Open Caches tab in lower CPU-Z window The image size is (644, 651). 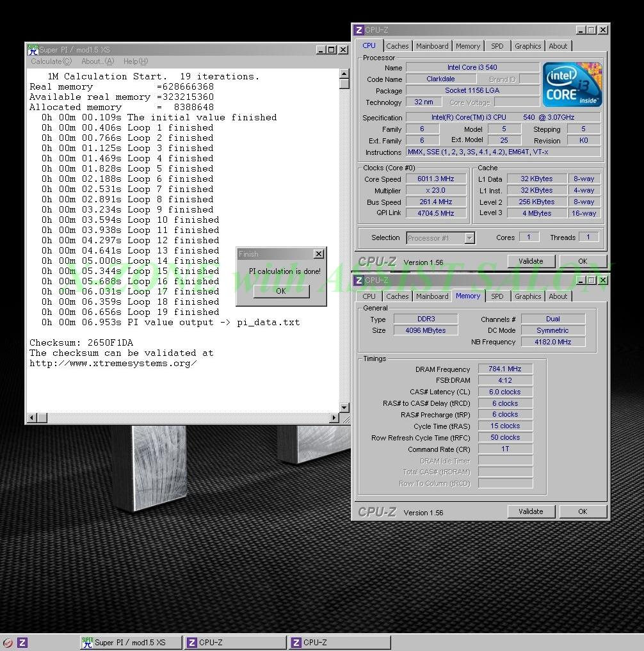pos(397,296)
